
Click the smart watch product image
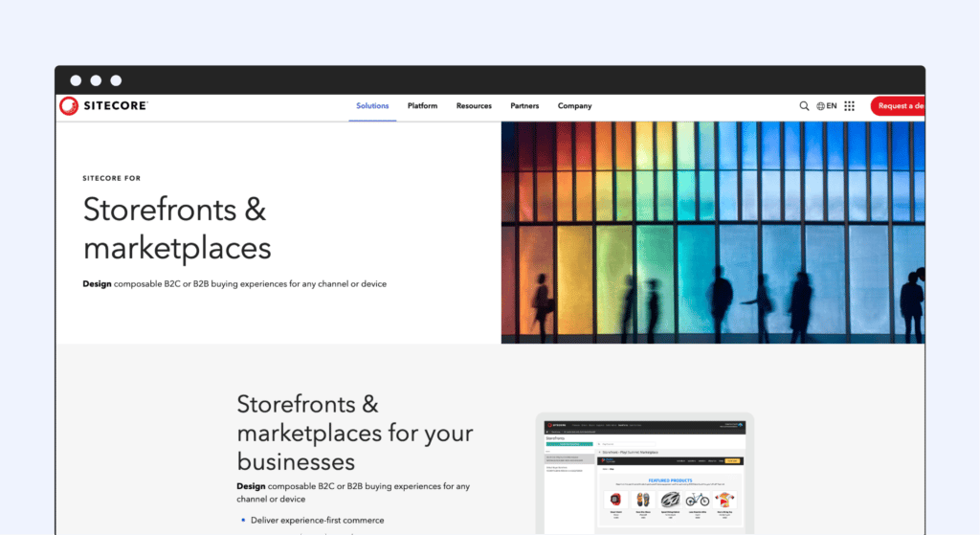pos(614,500)
